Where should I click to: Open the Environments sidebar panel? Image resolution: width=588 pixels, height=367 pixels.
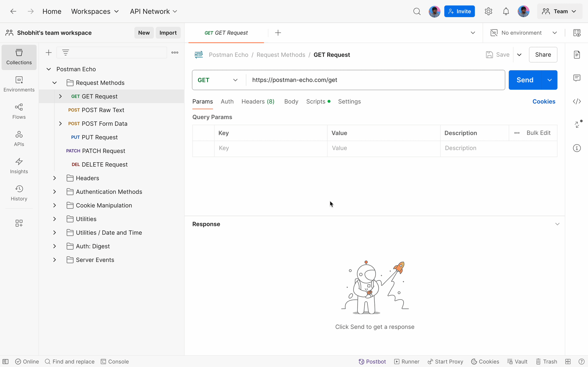point(19,84)
